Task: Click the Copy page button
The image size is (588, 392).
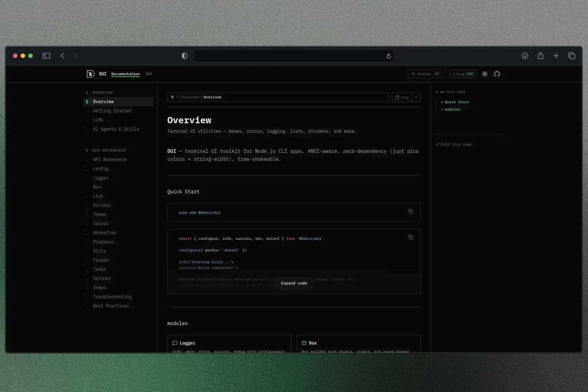Action: click(x=402, y=97)
